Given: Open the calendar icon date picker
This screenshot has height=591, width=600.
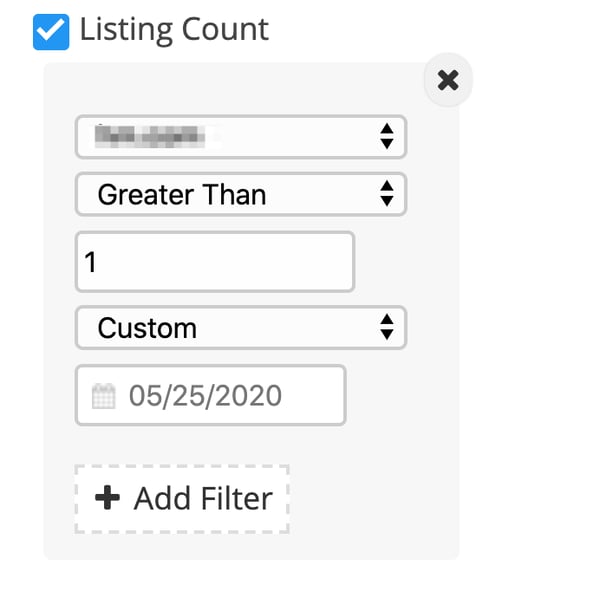Looking at the screenshot, I should click(103, 396).
